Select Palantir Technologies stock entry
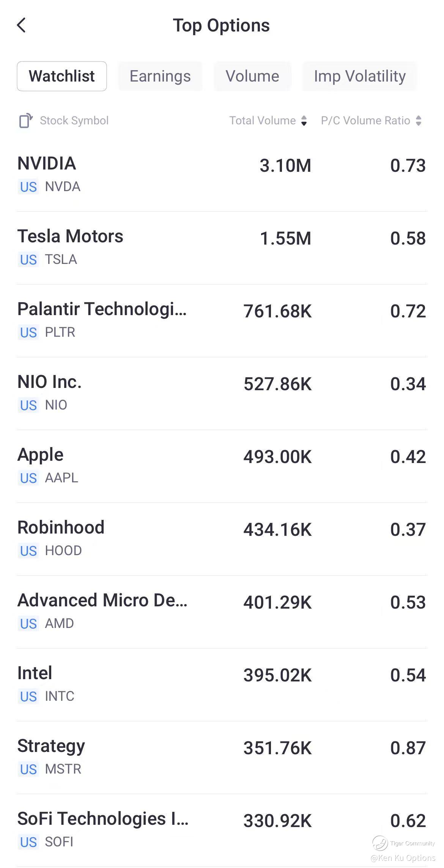 [222, 320]
